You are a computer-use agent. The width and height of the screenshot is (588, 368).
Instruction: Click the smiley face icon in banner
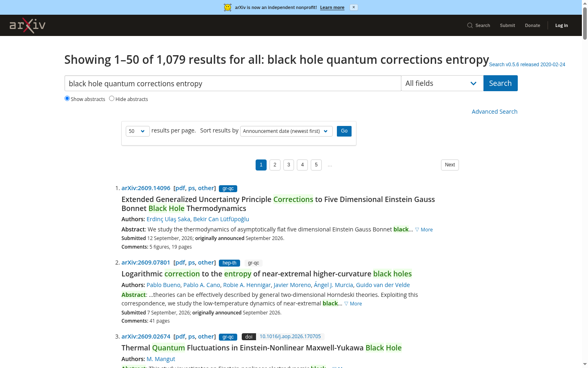click(x=227, y=7)
